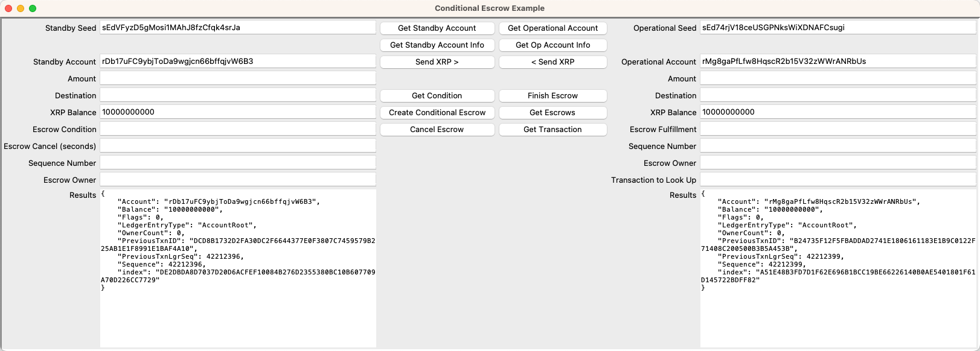980x351 pixels.
Task: Click the < Send XRP button
Action: 552,62
